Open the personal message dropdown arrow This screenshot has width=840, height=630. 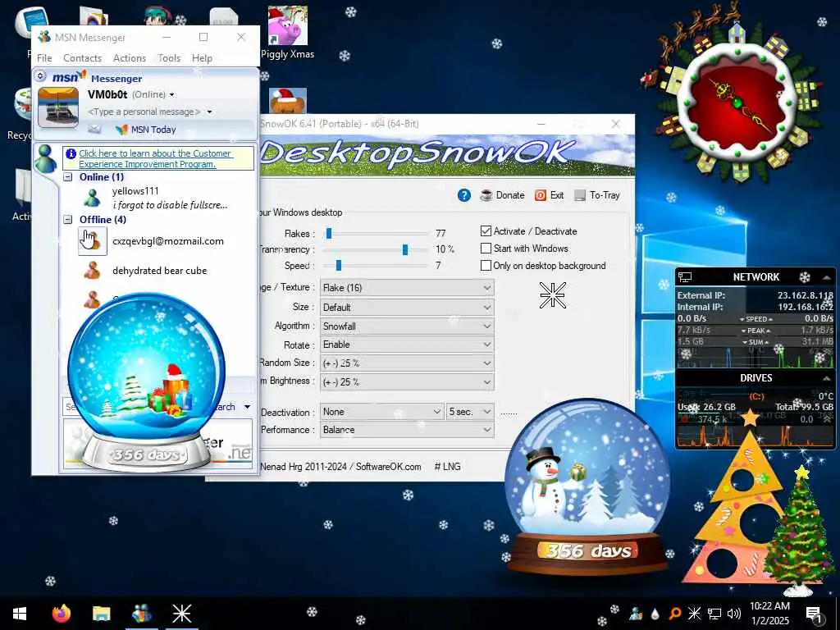tap(209, 112)
